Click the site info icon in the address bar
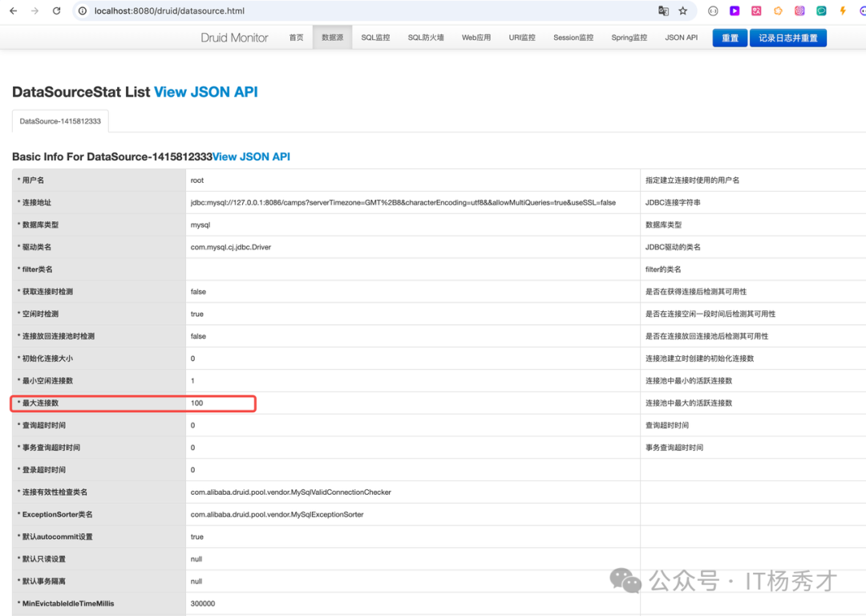 pos(83,11)
